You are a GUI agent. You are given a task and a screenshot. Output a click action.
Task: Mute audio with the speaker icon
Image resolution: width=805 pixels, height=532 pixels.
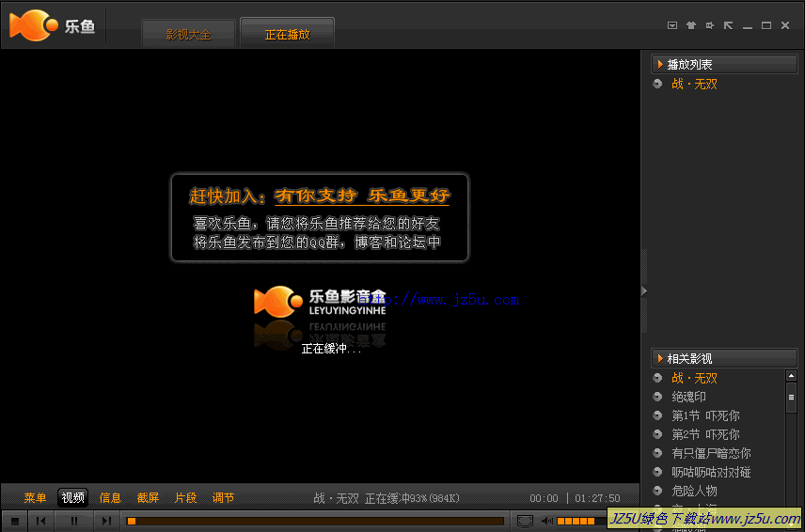coord(546,522)
